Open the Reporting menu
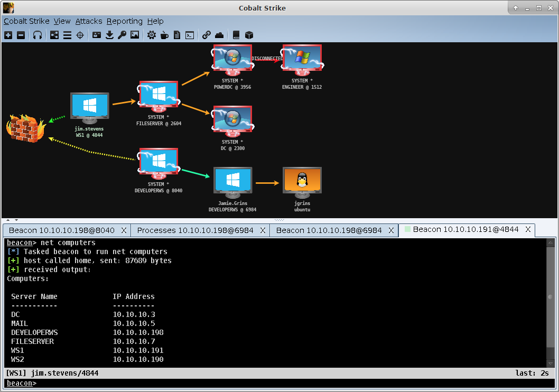 (124, 21)
